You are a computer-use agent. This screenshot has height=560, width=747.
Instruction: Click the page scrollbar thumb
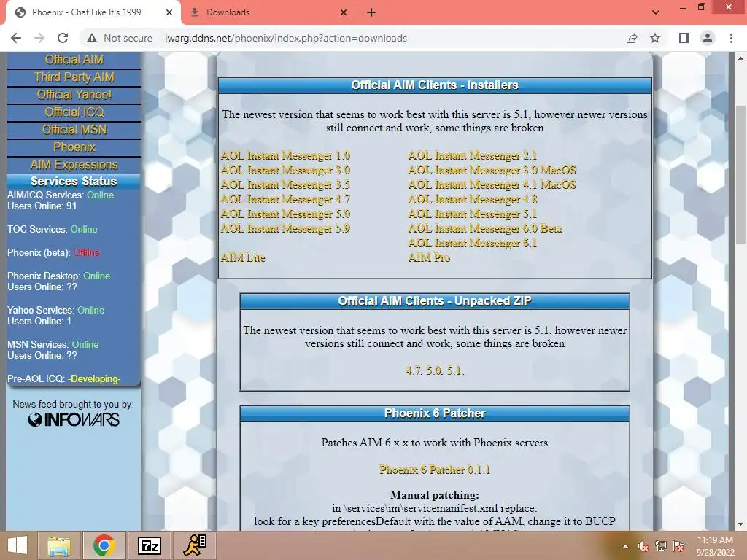(740, 174)
